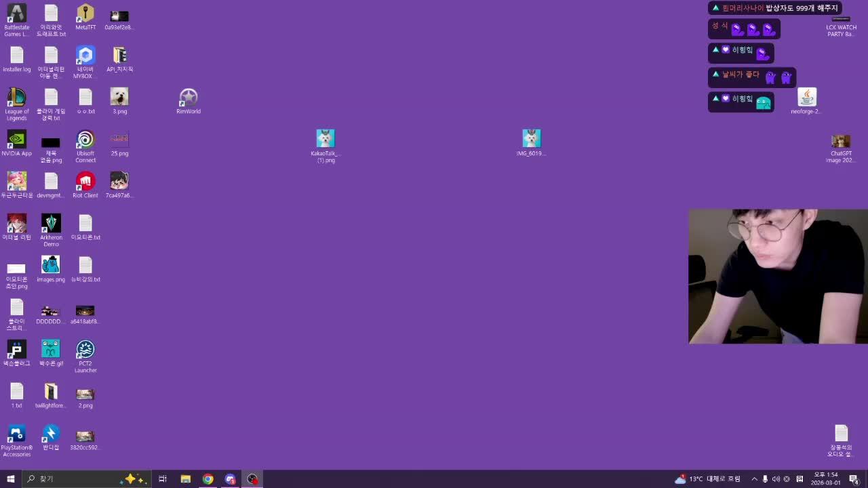Open Google Chrome from the taskbar
This screenshot has height=488, width=868.
point(208,479)
